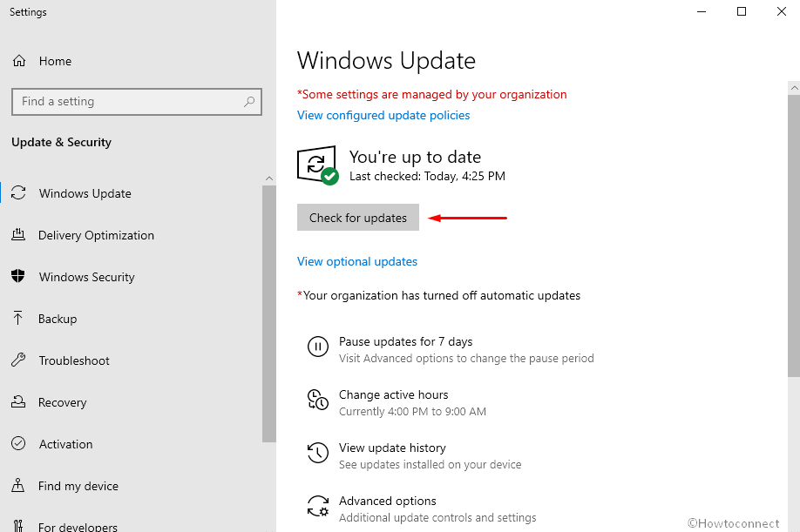This screenshot has height=532, width=800.
Task: Collapse the sidebar list with the chevron
Action: coord(269,178)
